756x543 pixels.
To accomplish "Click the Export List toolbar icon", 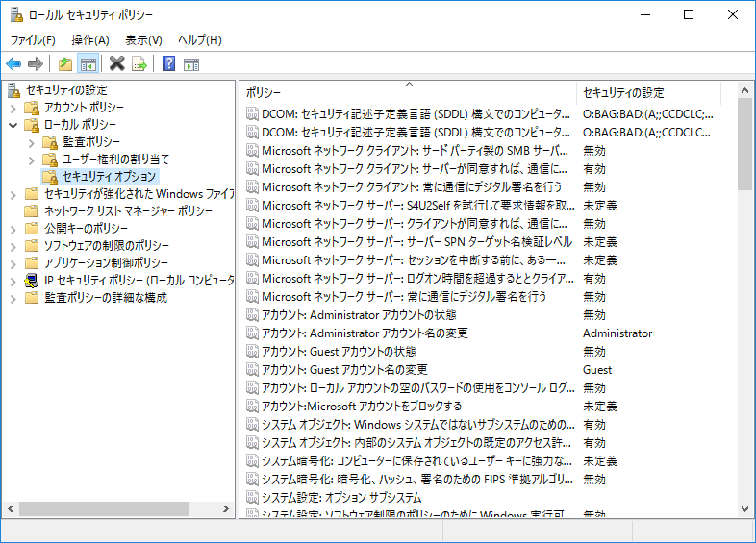I will [140, 64].
